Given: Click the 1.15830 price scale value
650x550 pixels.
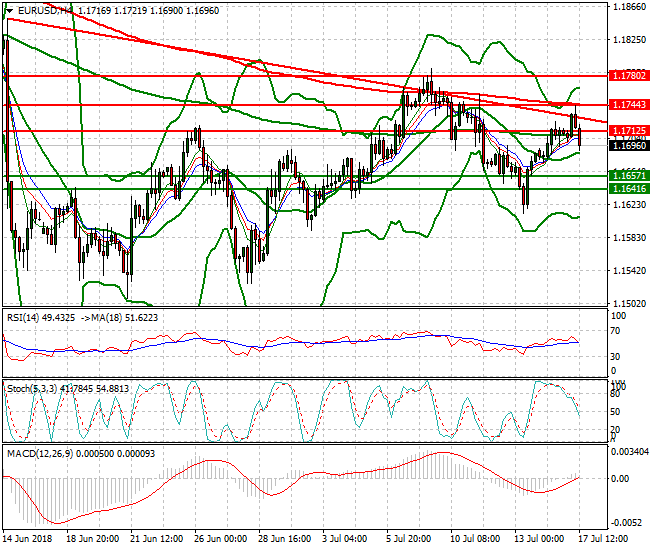Looking at the screenshot, I should (x=629, y=237).
